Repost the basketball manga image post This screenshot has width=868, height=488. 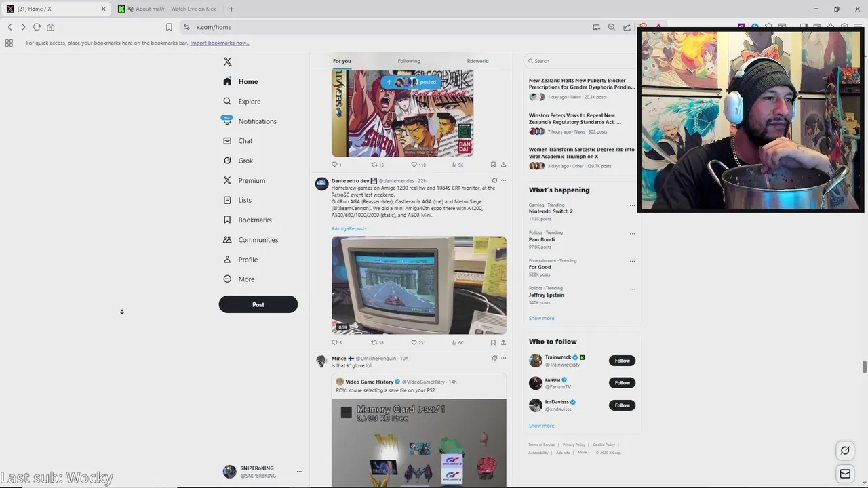click(x=377, y=165)
